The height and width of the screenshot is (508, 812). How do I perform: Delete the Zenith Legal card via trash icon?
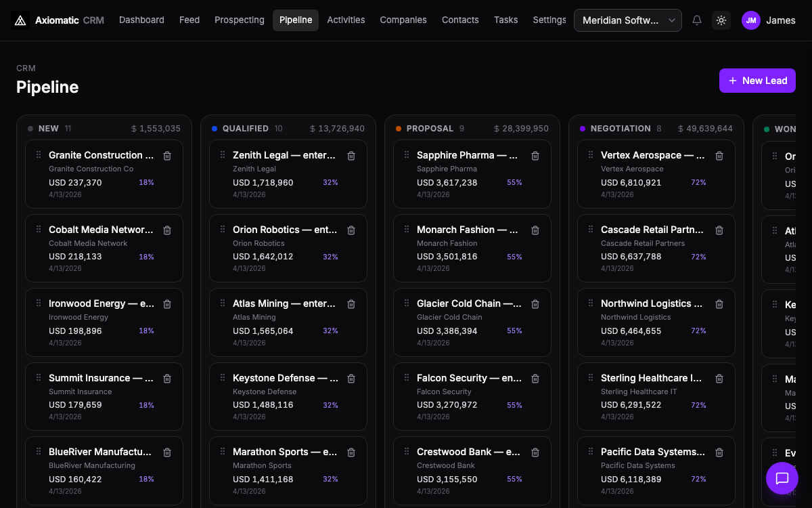351,156
